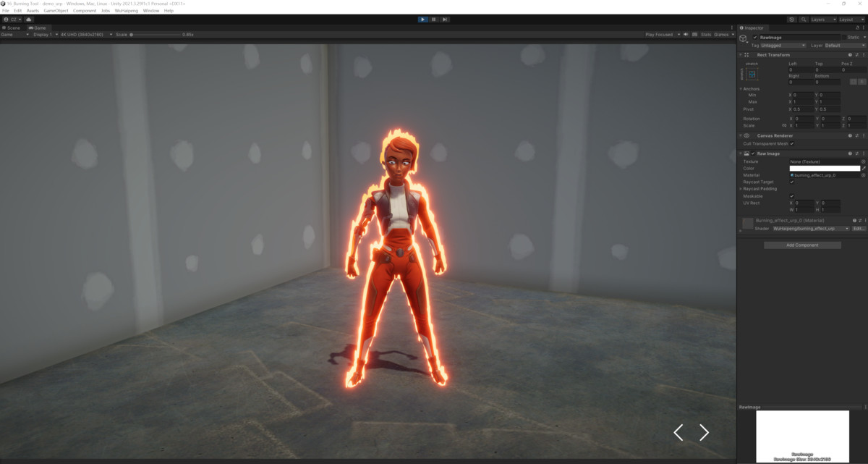Click the shader Edit... button
The width and height of the screenshot is (868, 464).
coord(859,229)
